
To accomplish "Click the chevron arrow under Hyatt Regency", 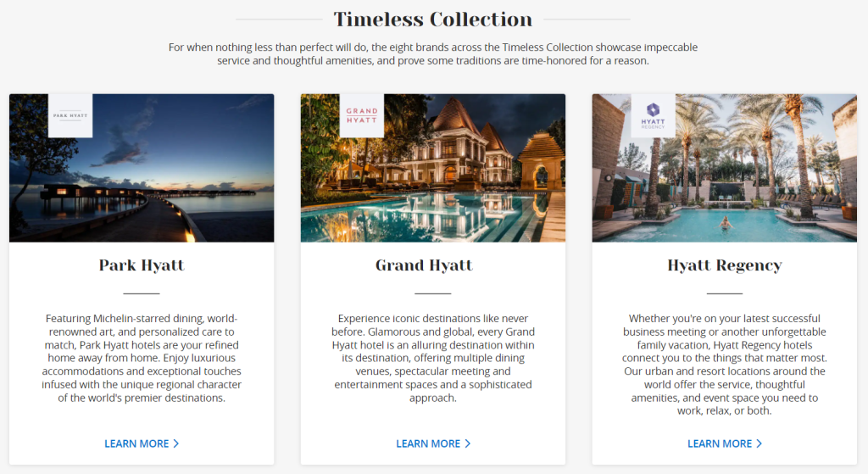I will [759, 443].
